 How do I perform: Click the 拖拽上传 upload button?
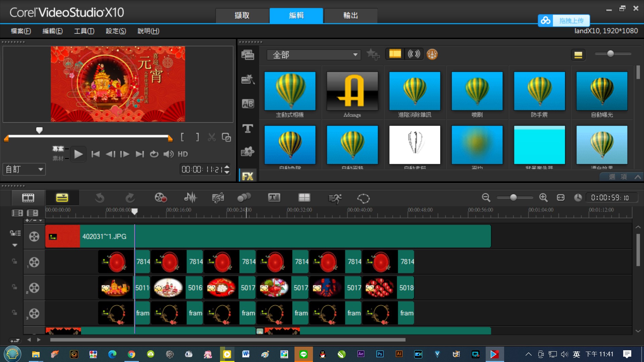(564, 21)
